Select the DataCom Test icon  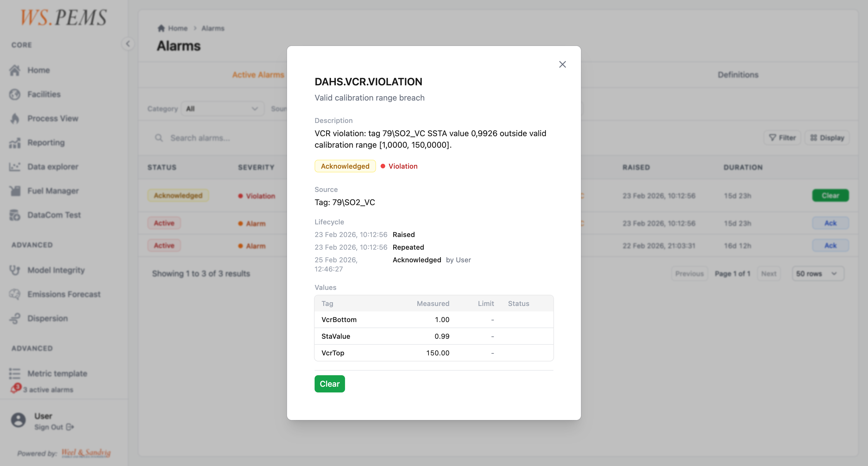point(14,215)
